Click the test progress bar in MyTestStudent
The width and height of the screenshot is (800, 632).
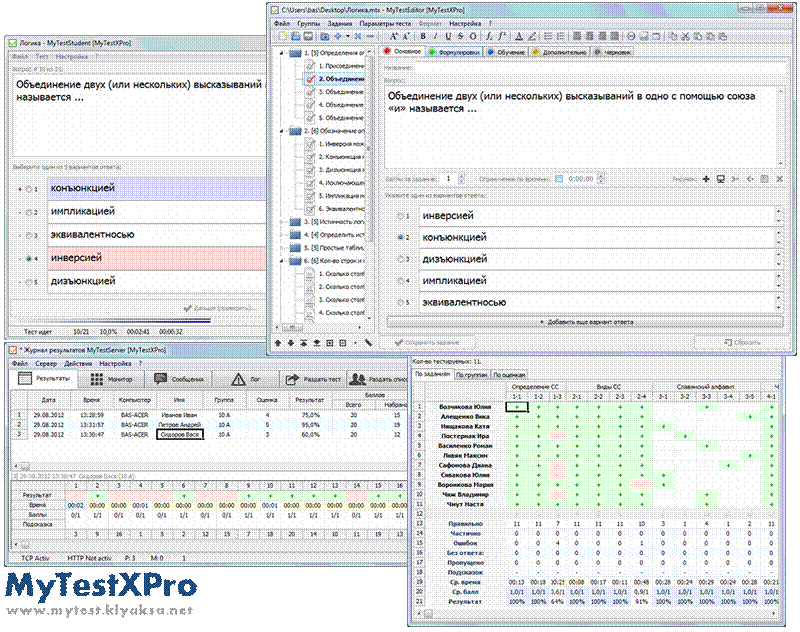[110, 321]
